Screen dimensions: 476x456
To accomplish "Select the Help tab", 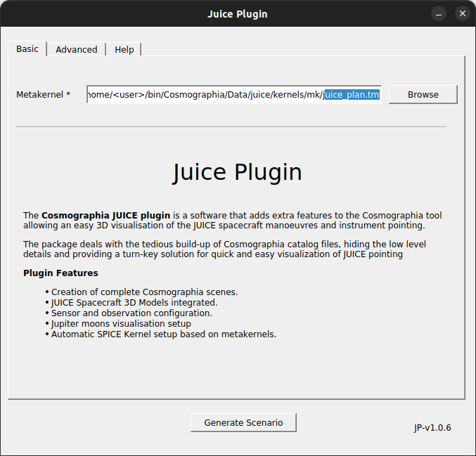I will tap(124, 49).
